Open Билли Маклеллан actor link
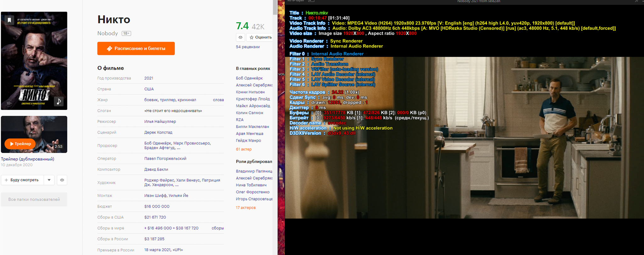This screenshot has width=644, height=255. 253,127
